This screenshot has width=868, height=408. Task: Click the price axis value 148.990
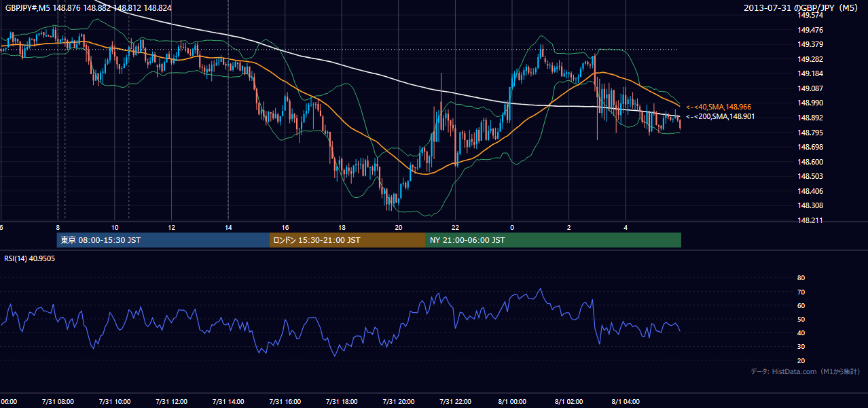[811, 103]
